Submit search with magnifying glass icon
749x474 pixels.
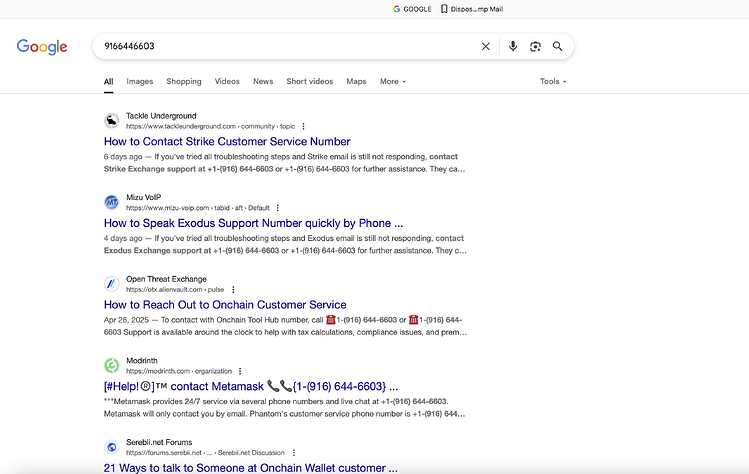(557, 46)
